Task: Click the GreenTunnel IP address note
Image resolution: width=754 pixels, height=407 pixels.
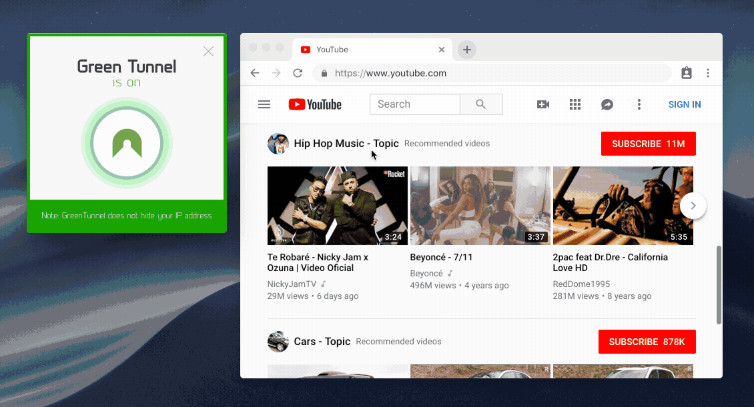Action: pyautogui.click(x=127, y=216)
